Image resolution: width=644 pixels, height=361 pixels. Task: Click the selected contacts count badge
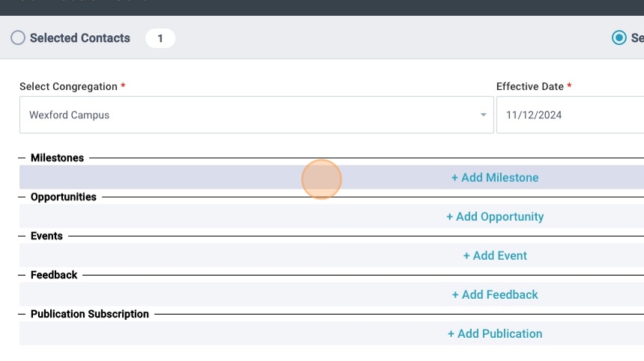160,38
